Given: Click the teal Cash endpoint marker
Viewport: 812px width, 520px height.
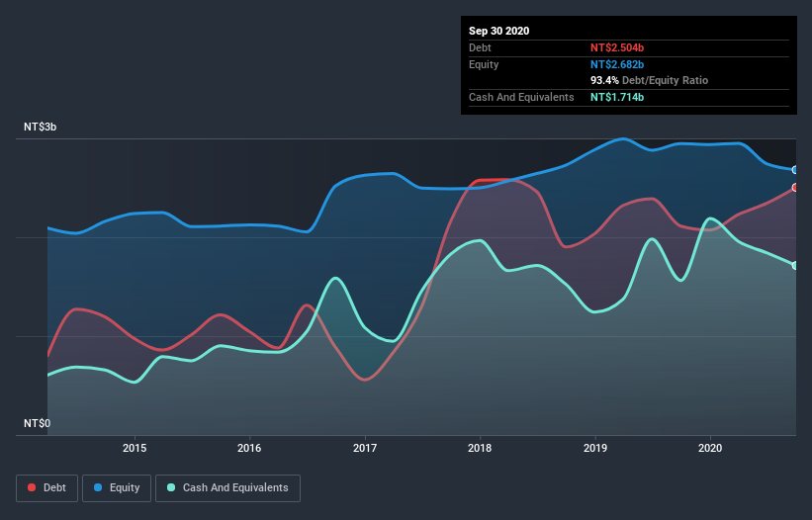Looking at the screenshot, I should coord(795,265).
